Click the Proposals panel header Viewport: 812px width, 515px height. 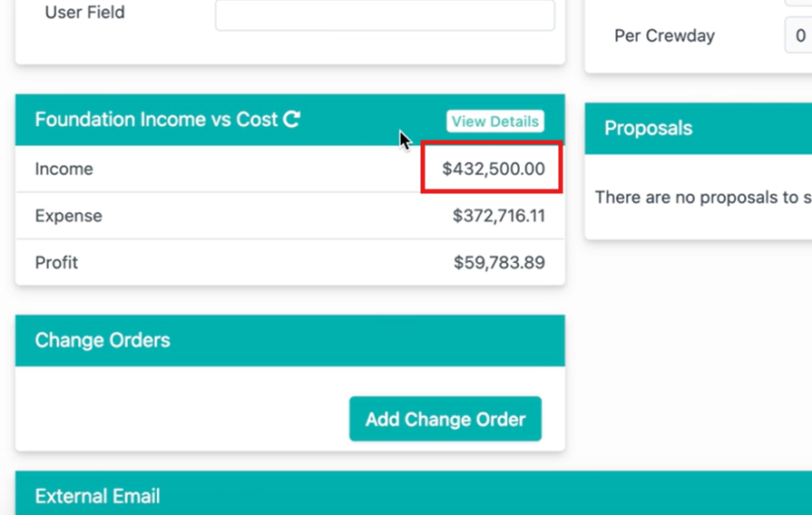pyautogui.click(x=698, y=129)
